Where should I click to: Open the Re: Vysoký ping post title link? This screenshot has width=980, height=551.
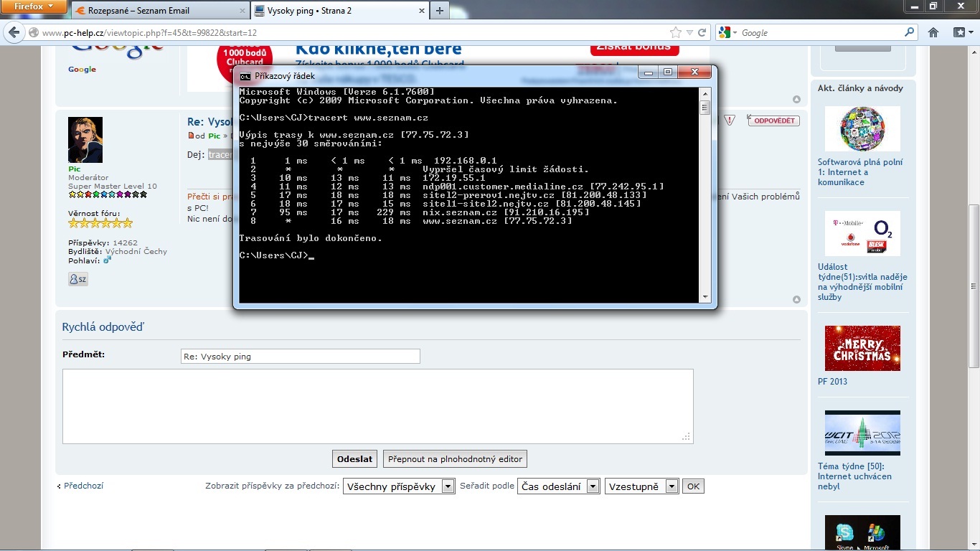click(209, 122)
